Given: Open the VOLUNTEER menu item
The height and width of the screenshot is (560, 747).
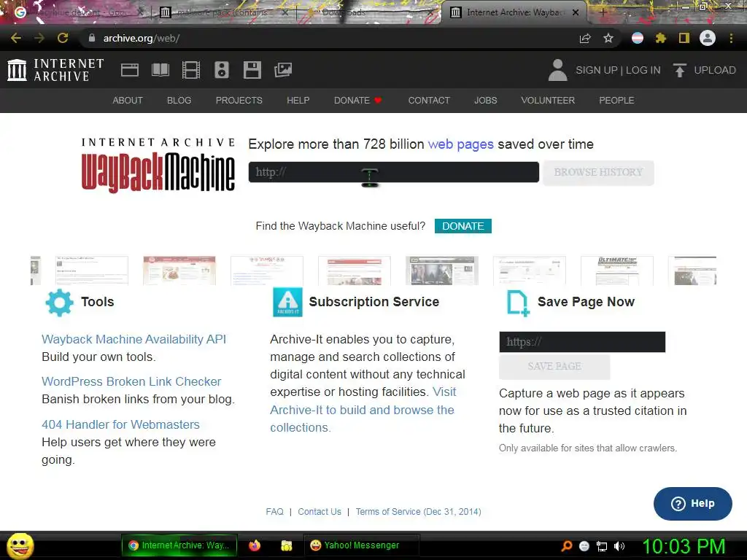Looking at the screenshot, I should click(548, 101).
